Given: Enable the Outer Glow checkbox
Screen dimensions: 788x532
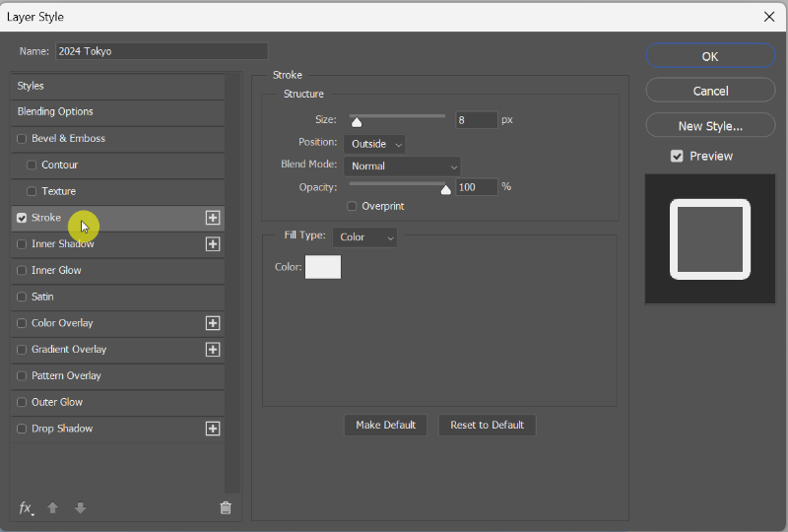Looking at the screenshot, I should point(22,402).
